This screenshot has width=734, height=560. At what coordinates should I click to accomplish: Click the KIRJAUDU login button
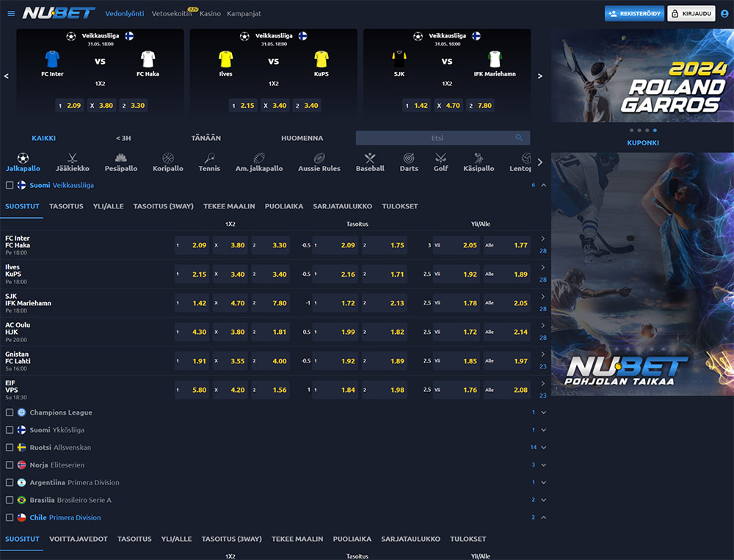tap(691, 14)
